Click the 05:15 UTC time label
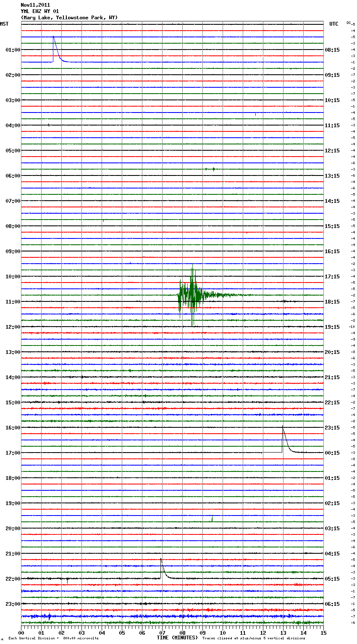This screenshot has height=644, width=357. point(332,579)
